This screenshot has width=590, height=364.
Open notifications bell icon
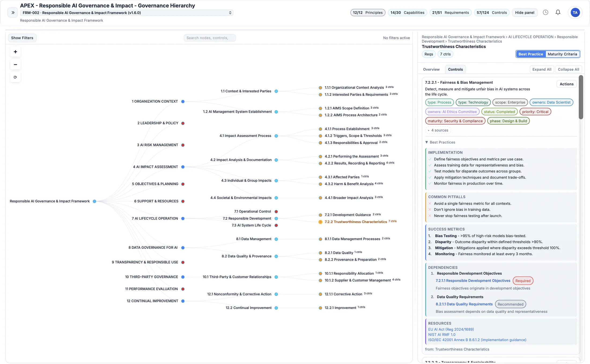(x=558, y=12)
